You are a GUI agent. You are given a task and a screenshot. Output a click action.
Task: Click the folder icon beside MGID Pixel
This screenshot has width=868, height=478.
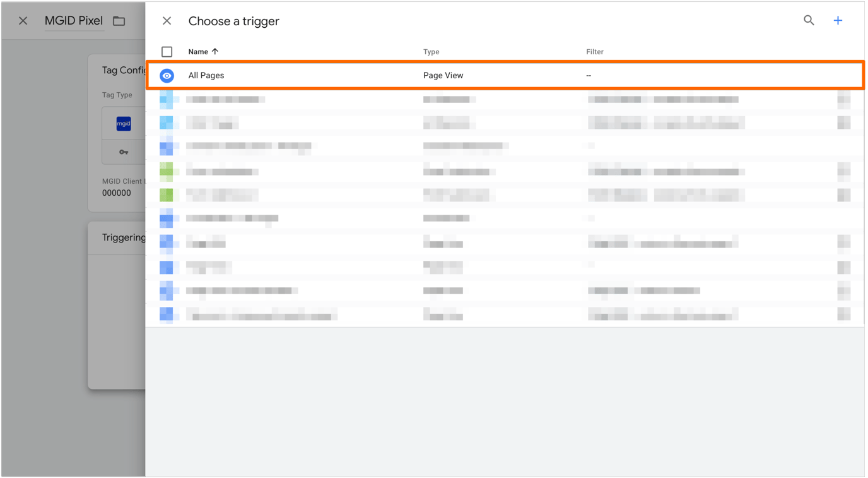click(x=119, y=20)
